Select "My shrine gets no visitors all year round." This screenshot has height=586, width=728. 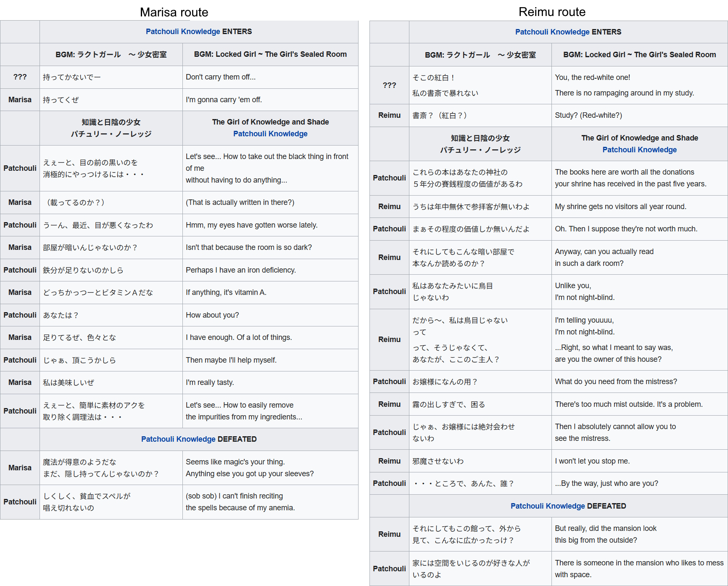[x=620, y=207]
